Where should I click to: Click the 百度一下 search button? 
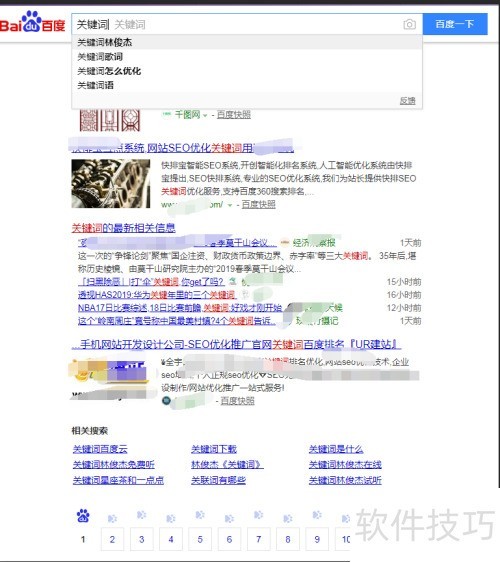click(455, 24)
